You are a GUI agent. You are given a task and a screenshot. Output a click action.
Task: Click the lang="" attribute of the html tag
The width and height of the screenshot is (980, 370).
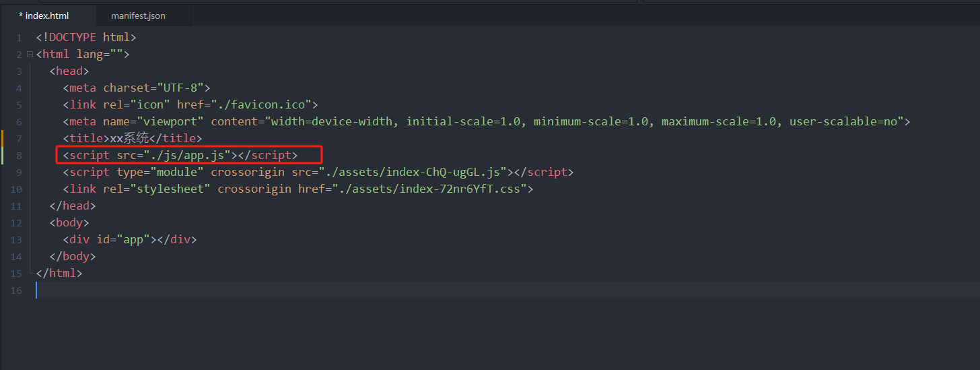(x=100, y=54)
